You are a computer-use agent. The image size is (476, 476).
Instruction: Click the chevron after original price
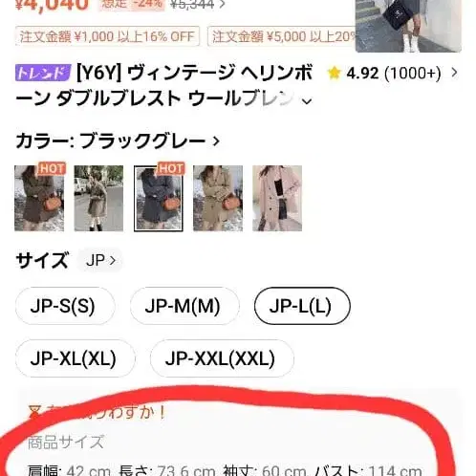pos(223,5)
